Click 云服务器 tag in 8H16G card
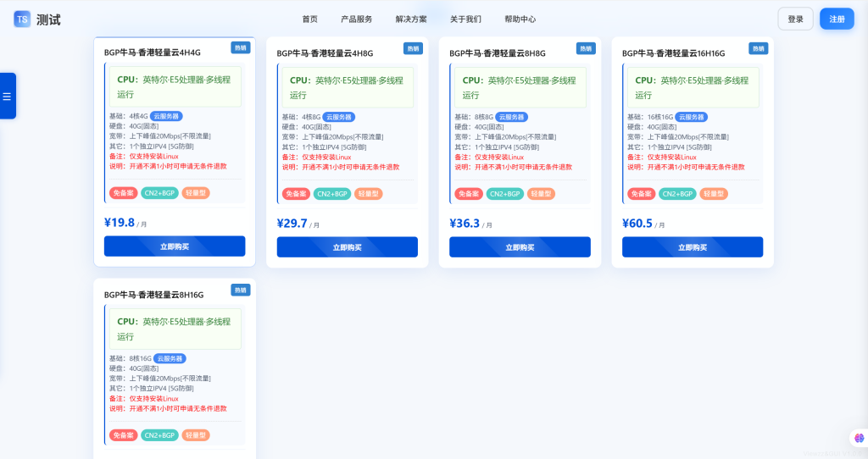The height and width of the screenshot is (459, 868). (x=170, y=358)
